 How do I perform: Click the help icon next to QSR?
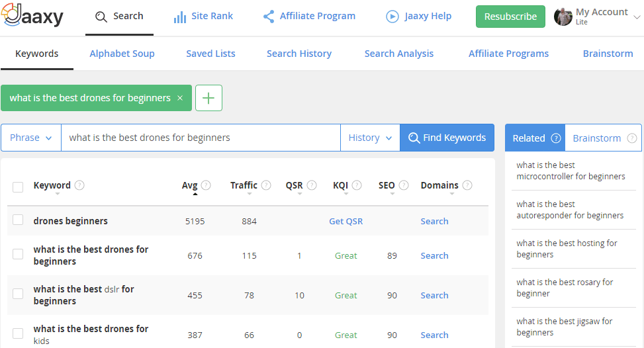(x=312, y=185)
